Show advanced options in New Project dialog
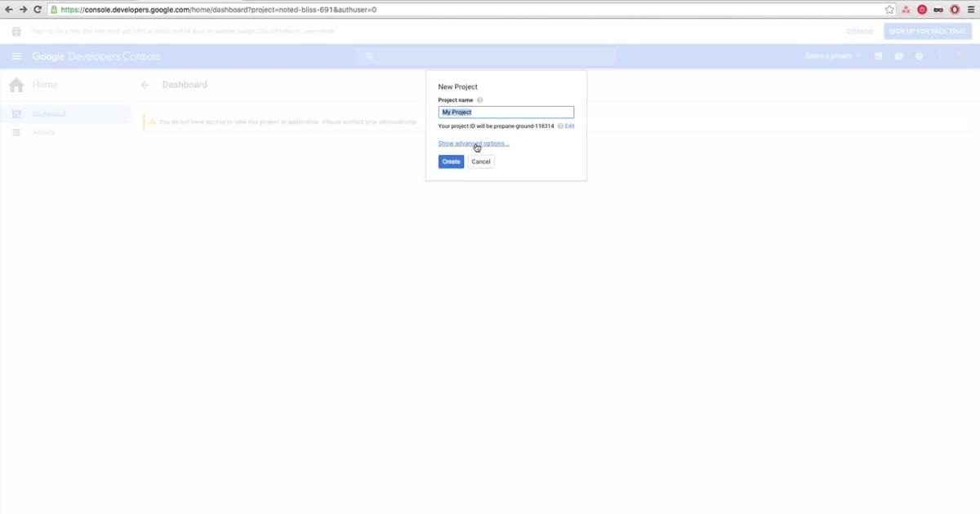The height and width of the screenshot is (514, 980). click(x=473, y=144)
